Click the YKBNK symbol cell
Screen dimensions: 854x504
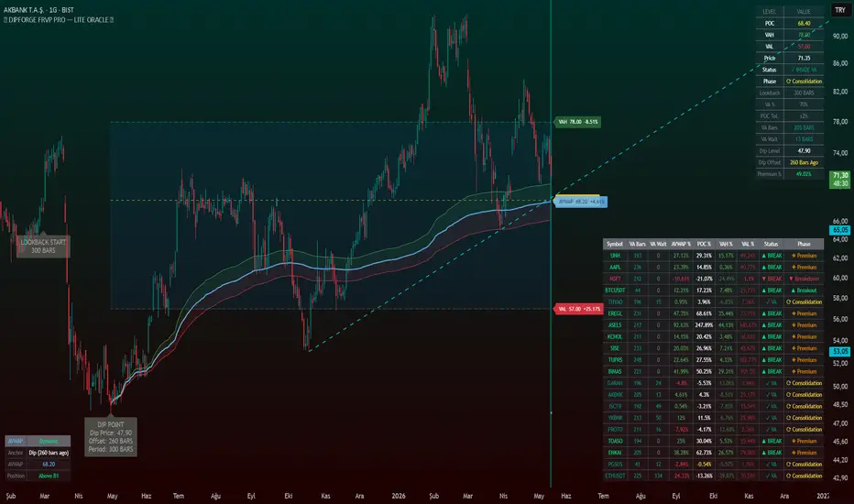point(615,418)
